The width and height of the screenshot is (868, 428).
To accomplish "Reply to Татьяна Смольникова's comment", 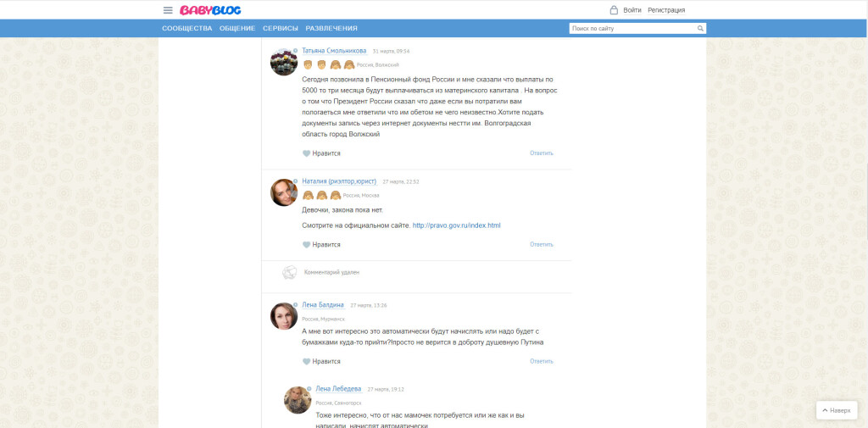I will 541,153.
